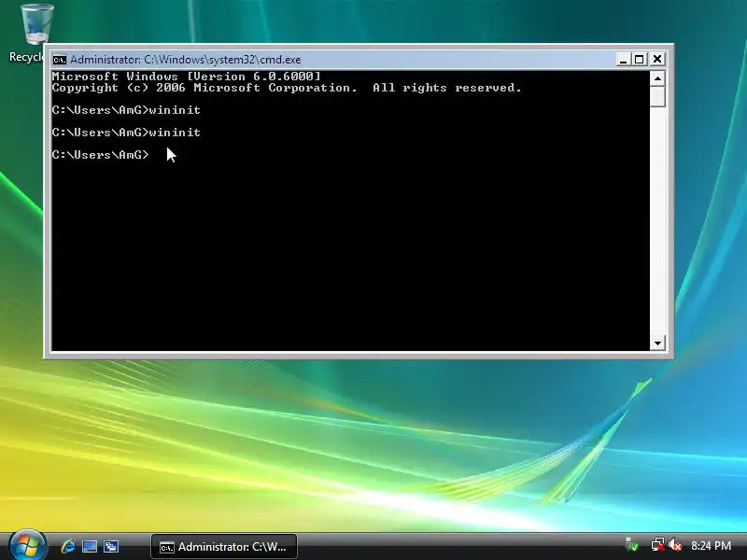Click the 8:24 PM clock

(x=711, y=546)
